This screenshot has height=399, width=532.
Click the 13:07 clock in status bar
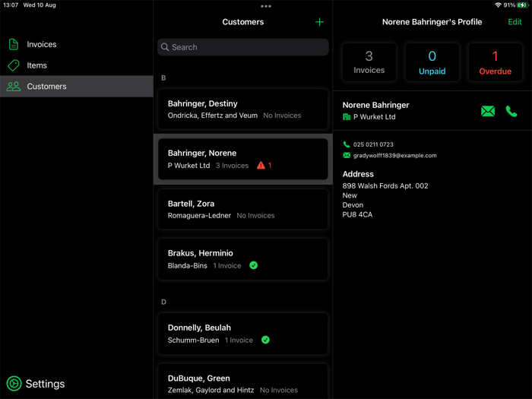click(11, 5)
